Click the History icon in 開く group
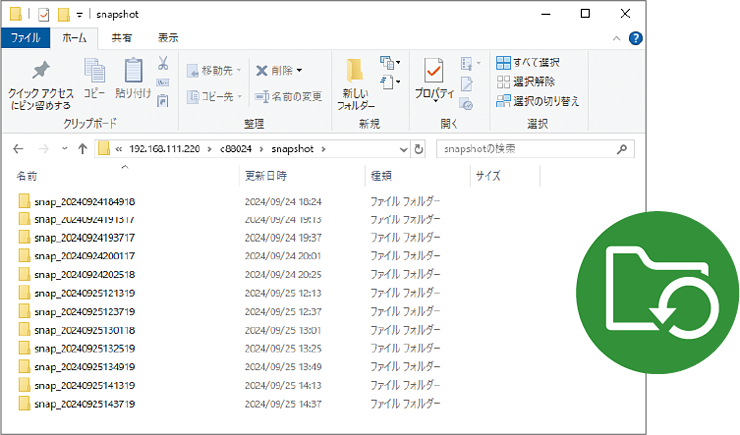740x435 pixels. (x=466, y=103)
